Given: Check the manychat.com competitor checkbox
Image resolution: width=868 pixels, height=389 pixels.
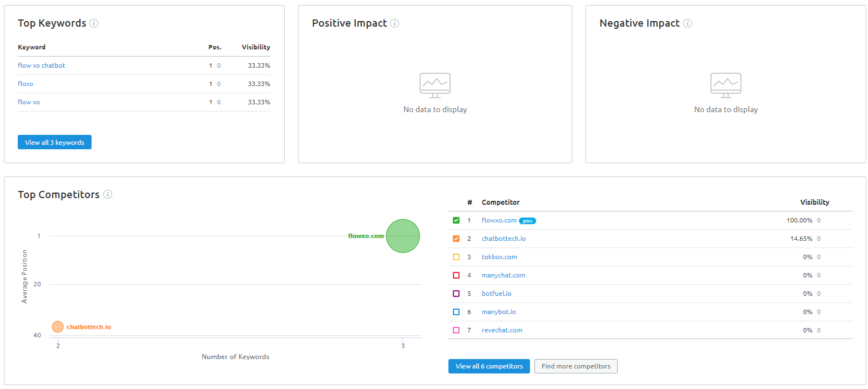Looking at the screenshot, I should [x=456, y=275].
